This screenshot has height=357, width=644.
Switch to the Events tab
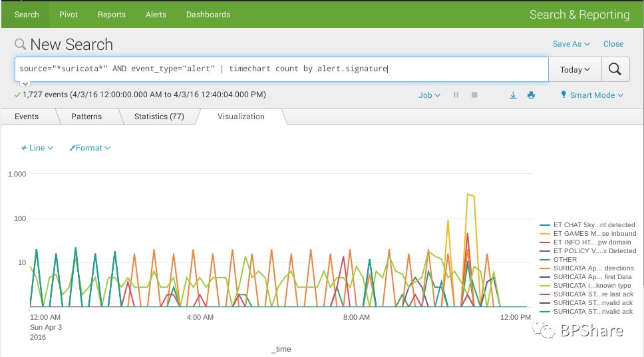click(27, 117)
